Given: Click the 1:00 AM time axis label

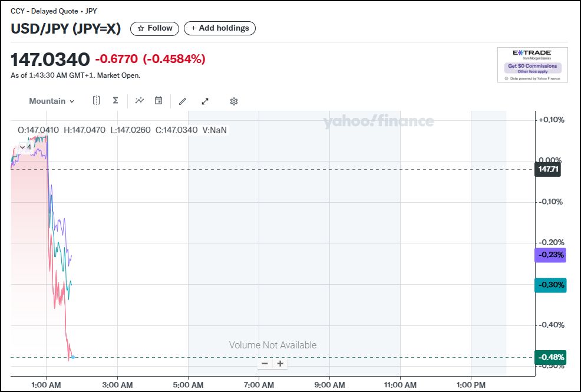Looking at the screenshot, I should pos(47,385).
